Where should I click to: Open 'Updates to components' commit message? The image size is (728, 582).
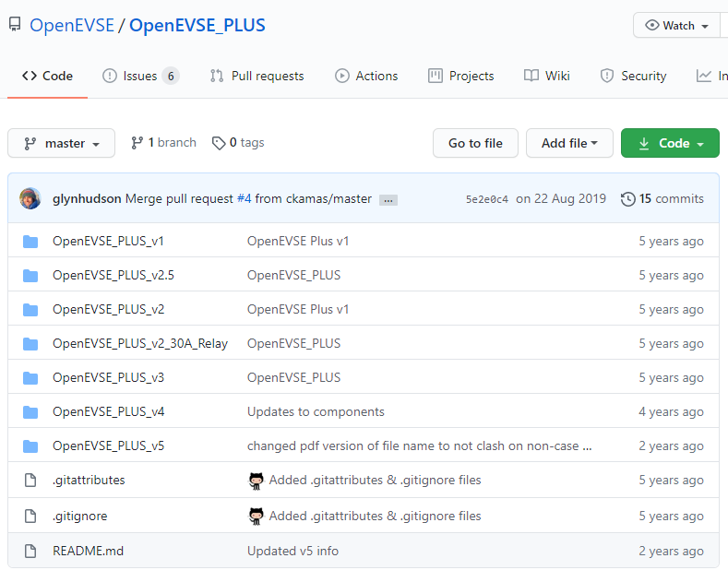(316, 411)
